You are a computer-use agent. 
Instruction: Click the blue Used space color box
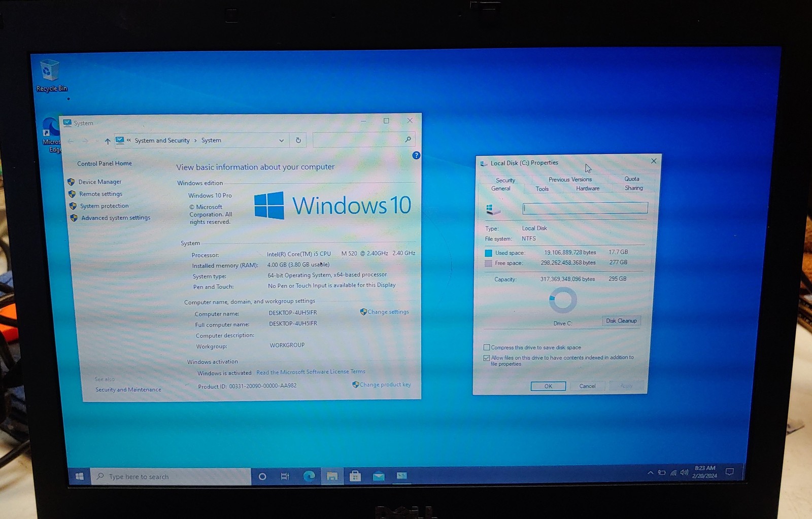(488, 253)
